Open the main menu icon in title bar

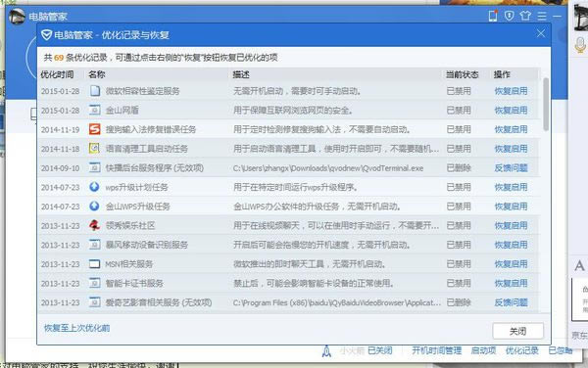542,16
